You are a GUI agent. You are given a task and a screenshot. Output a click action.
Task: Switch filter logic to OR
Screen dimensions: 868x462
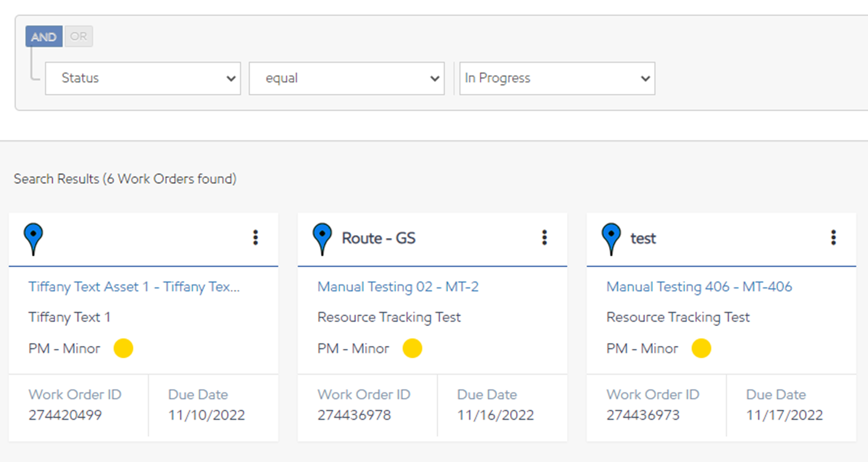coord(78,37)
